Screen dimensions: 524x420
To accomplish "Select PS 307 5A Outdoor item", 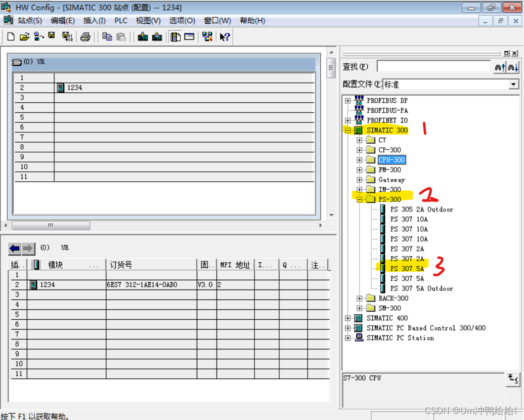I will pyautogui.click(x=421, y=289).
